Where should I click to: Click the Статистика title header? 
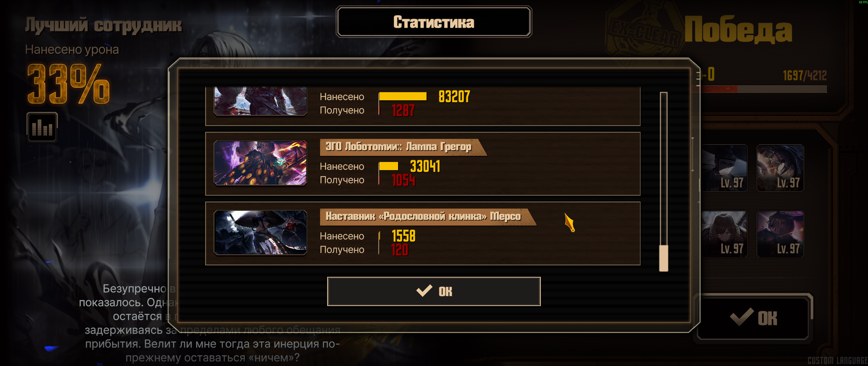(434, 22)
